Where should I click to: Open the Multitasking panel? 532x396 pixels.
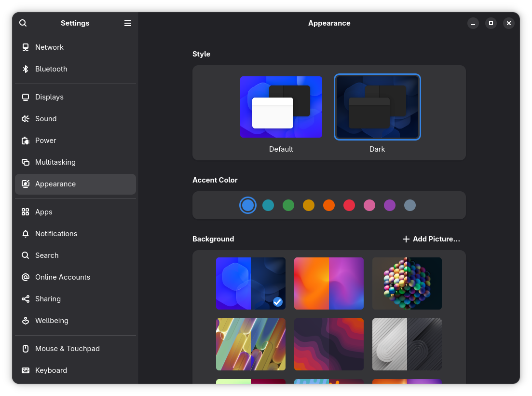point(75,162)
